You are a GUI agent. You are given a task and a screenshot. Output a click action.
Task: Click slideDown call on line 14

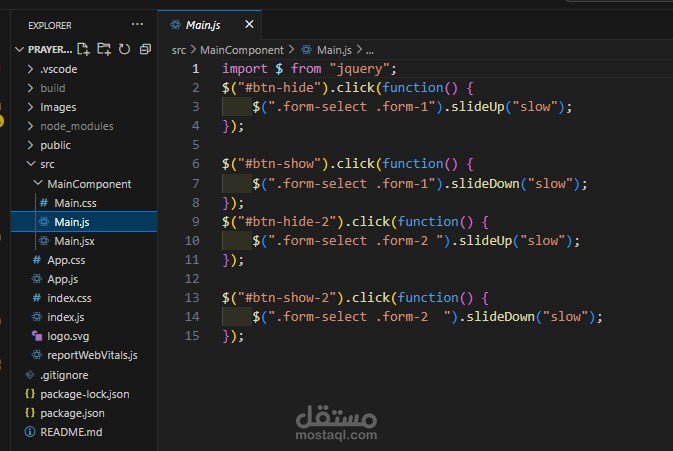[x=500, y=317]
